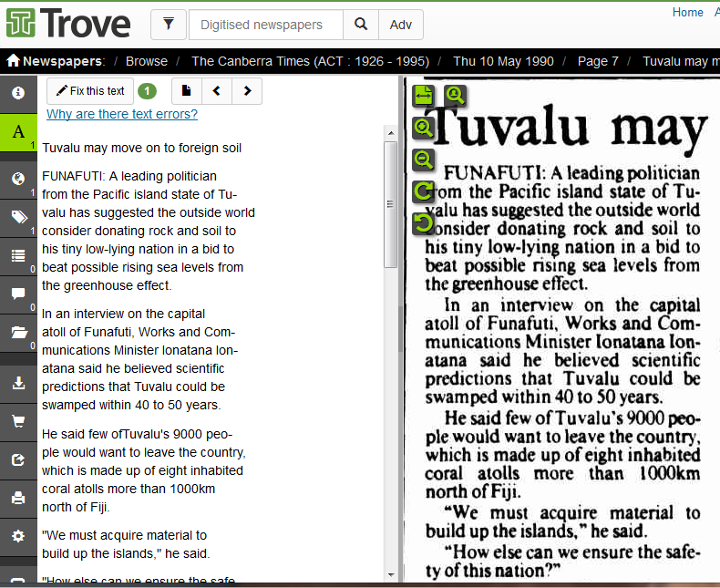
Task: Click the Browse breadcrumb
Action: tap(147, 61)
